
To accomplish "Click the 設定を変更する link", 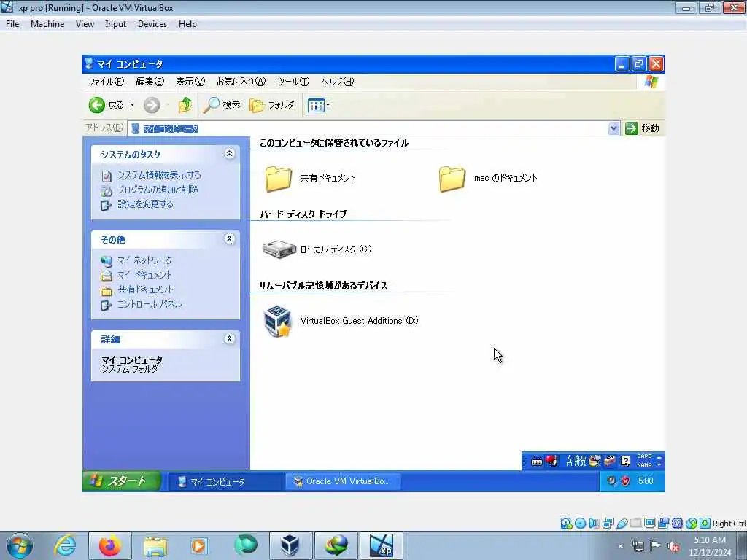I will tap(145, 204).
